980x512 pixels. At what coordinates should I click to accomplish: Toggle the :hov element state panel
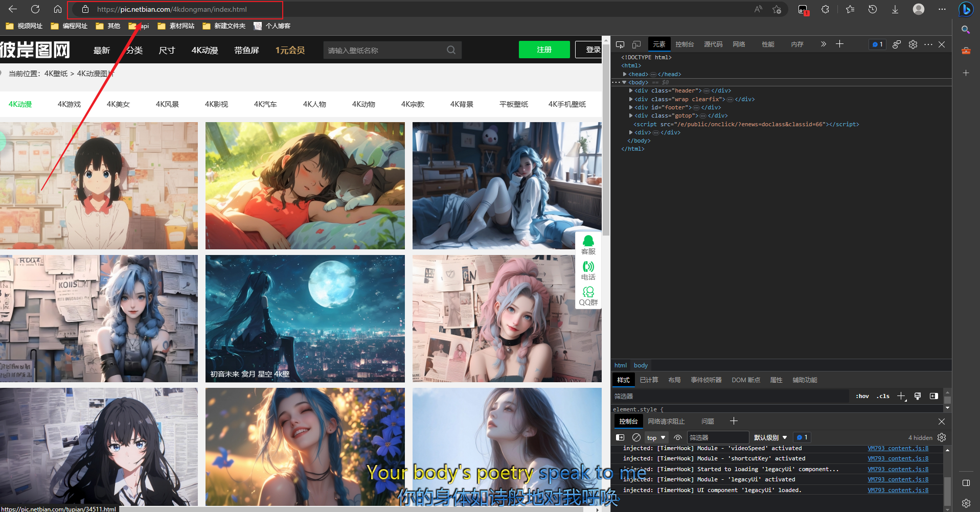(x=862, y=396)
